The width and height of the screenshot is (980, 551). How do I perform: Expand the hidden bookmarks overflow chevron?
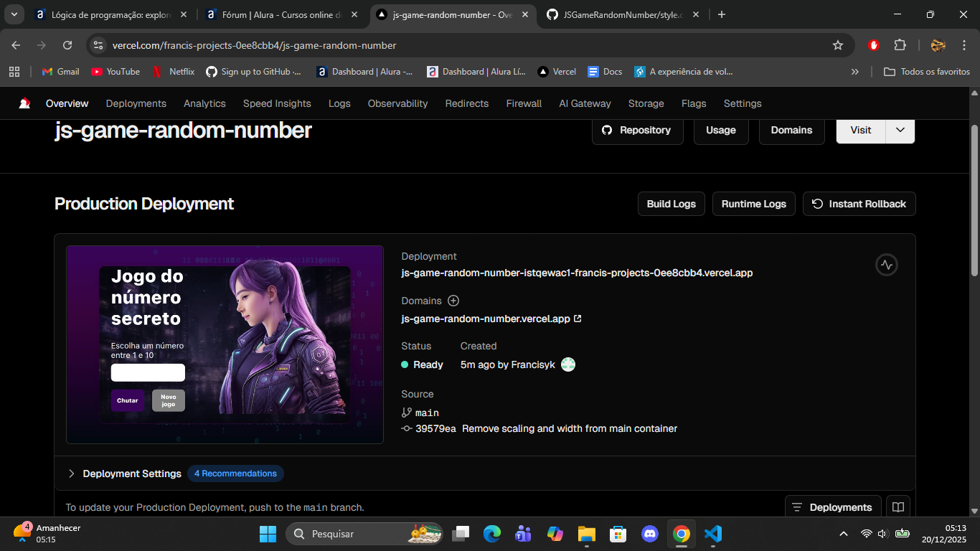(x=854, y=72)
